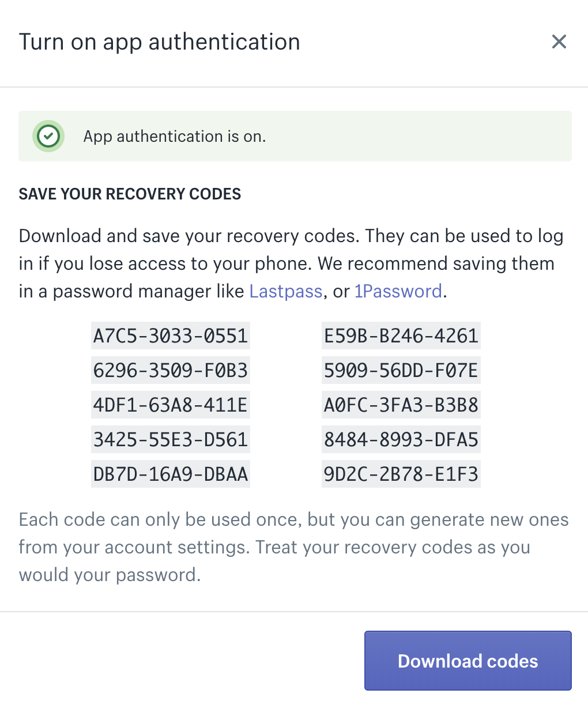Click the 'Download and save your recovery codes' paragraph
Screen dimensions: 588x701
(291, 263)
